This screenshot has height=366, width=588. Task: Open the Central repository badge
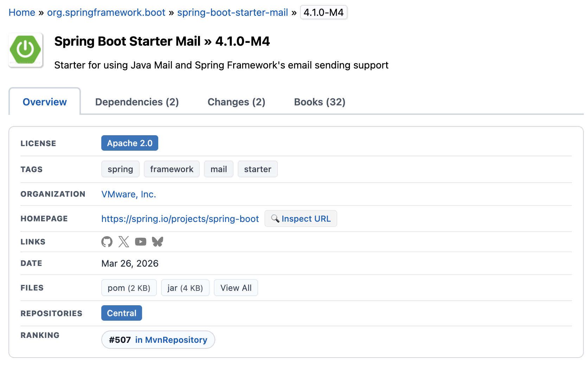(x=122, y=313)
